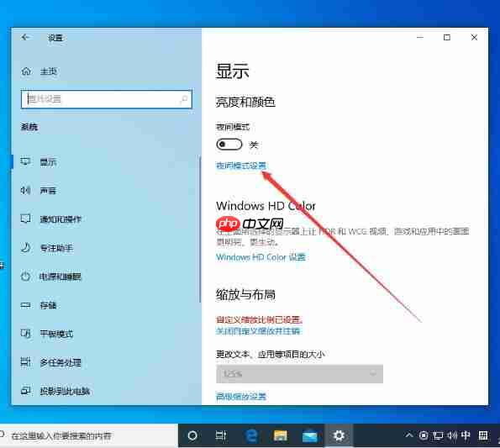This screenshot has height=448, width=500.
Task: Open Cortana circle on the taskbar
Action: 192,435
